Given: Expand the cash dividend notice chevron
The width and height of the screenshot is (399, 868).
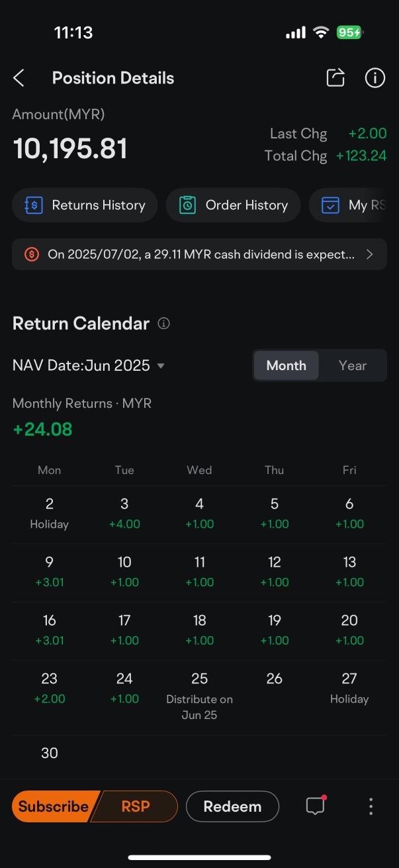Looking at the screenshot, I should [x=370, y=254].
